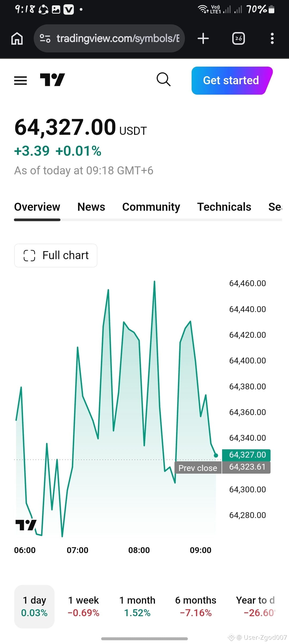
Task: Tap the 09:00 time axis label
Action: tap(201, 550)
